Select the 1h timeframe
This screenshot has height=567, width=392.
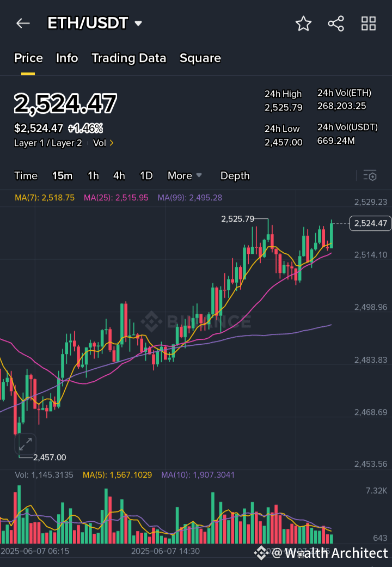93,175
